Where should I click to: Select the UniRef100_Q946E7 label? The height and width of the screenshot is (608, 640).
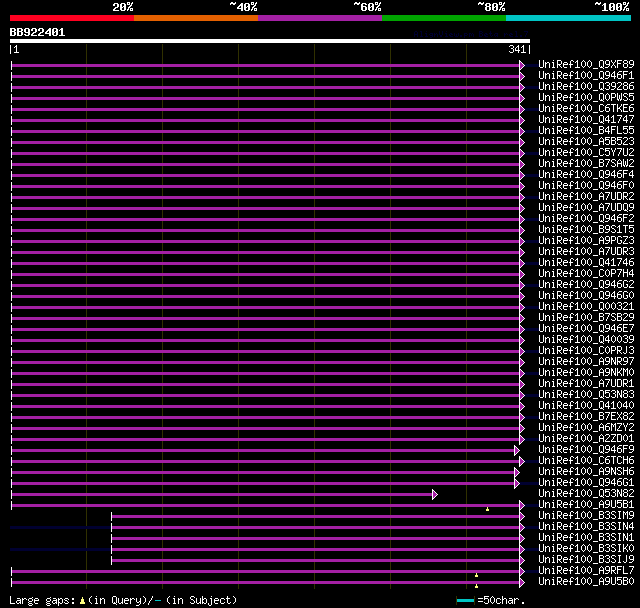coord(586,329)
